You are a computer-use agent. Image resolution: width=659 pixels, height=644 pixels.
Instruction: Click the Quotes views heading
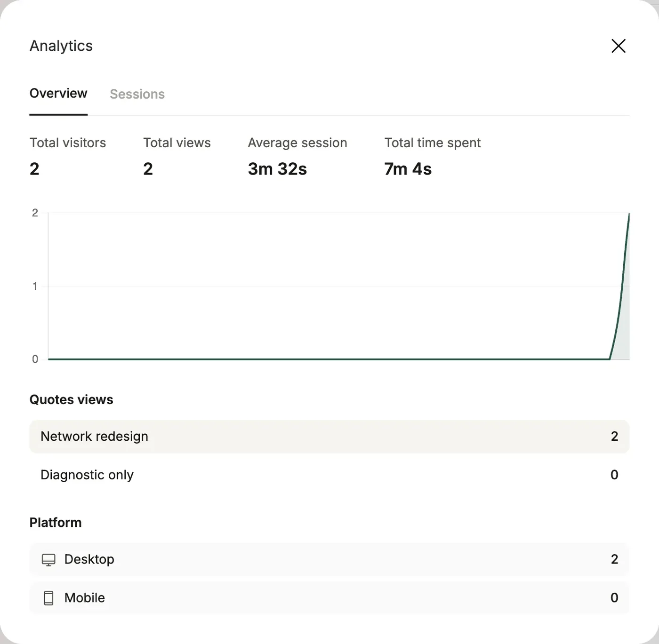(71, 399)
